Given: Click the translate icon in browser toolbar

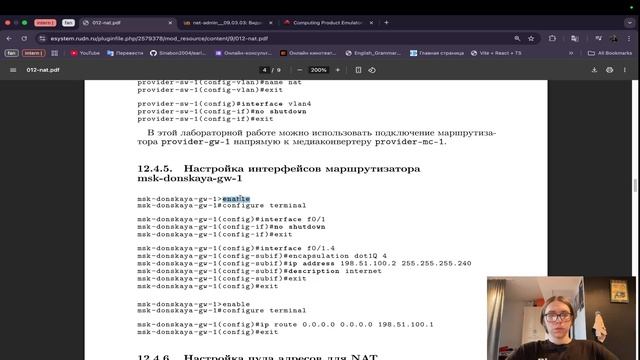Looking at the screenshot, I should click(x=575, y=38).
